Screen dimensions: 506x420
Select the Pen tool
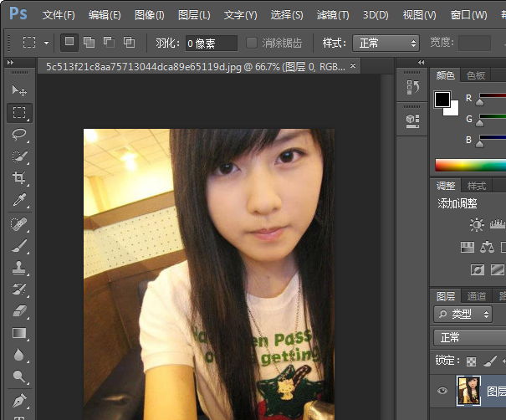[x=19, y=401]
